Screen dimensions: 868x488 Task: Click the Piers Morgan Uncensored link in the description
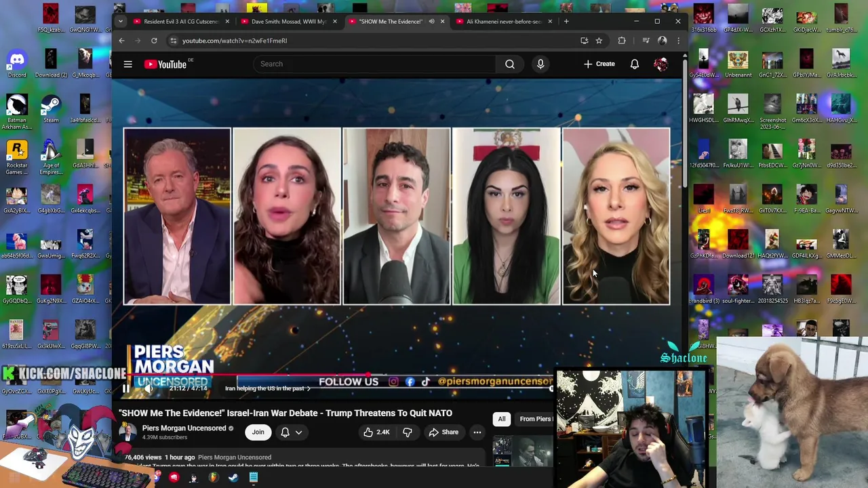(x=235, y=457)
